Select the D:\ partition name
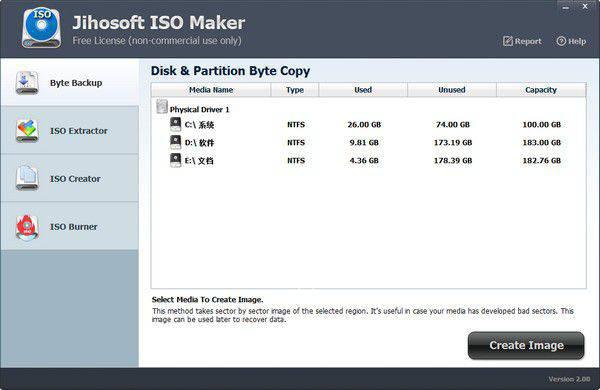The height and width of the screenshot is (390, 600). [199, 143]
